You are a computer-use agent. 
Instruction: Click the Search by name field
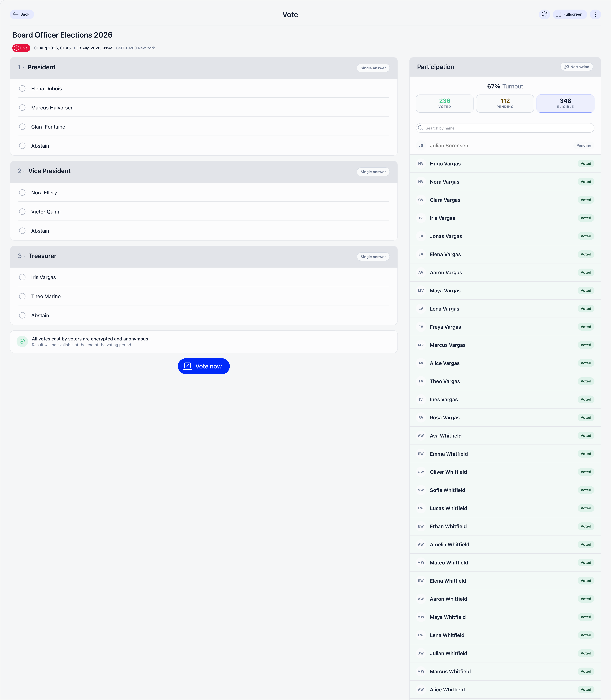point(505,128)
